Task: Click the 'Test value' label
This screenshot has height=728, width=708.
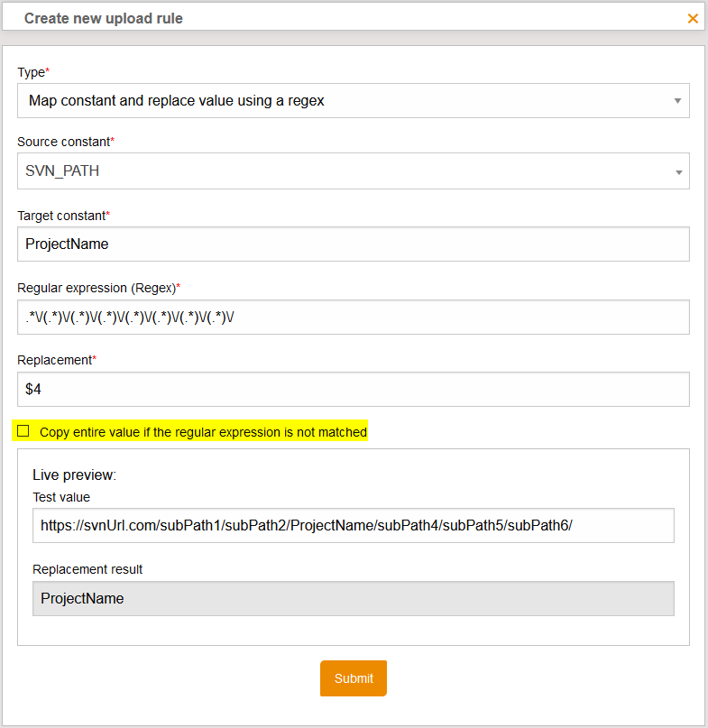Action: (61, 496)
